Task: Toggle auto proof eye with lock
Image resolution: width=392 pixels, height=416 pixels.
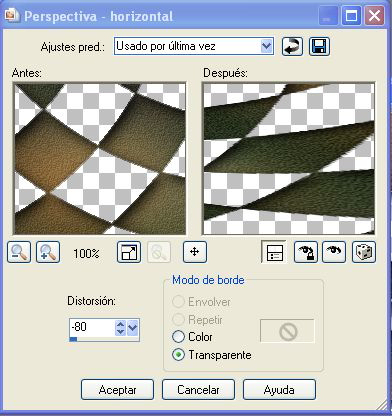Action: point(306,252)
